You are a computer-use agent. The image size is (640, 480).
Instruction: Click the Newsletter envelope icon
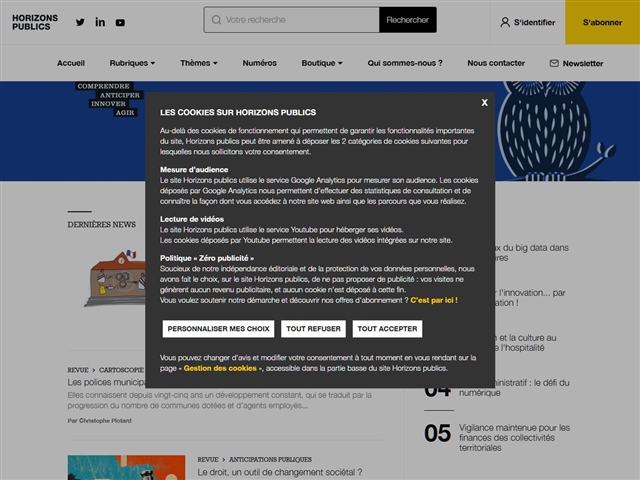click(x=554, y=63)
